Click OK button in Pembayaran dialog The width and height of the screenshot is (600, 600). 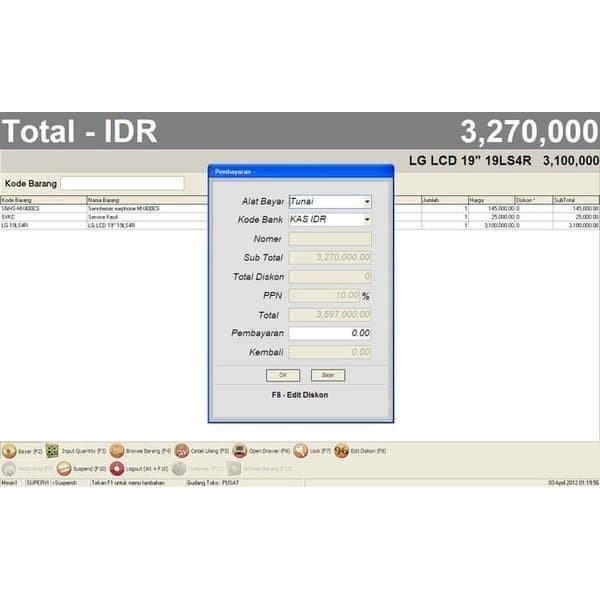coord(283,375)
